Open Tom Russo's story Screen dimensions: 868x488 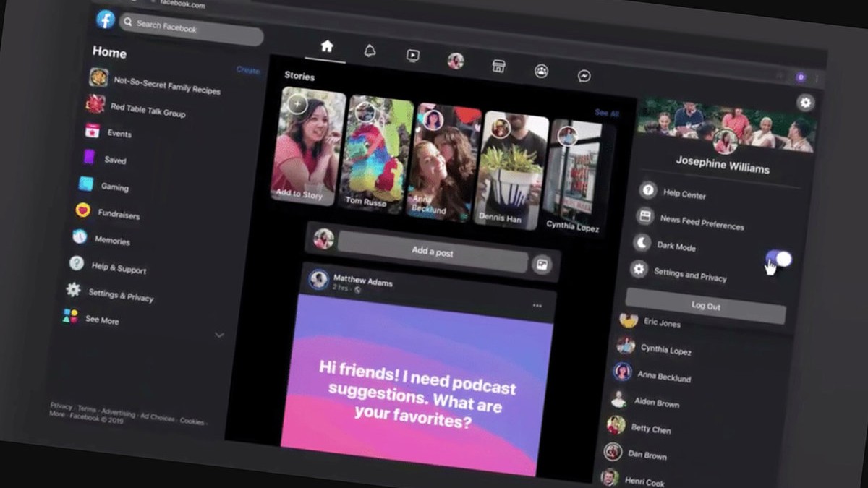tap(375, 155)
